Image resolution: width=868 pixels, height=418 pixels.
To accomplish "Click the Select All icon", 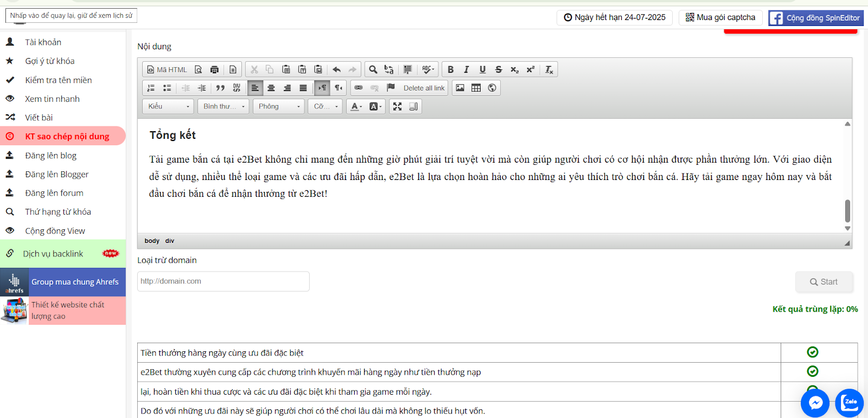I will [407, 69].
